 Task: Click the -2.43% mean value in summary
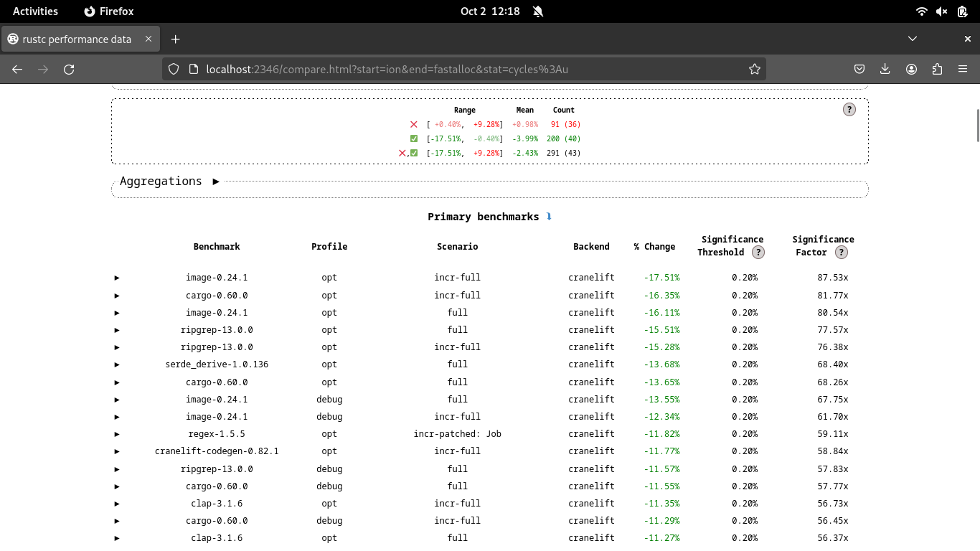(x=525, y=153)
